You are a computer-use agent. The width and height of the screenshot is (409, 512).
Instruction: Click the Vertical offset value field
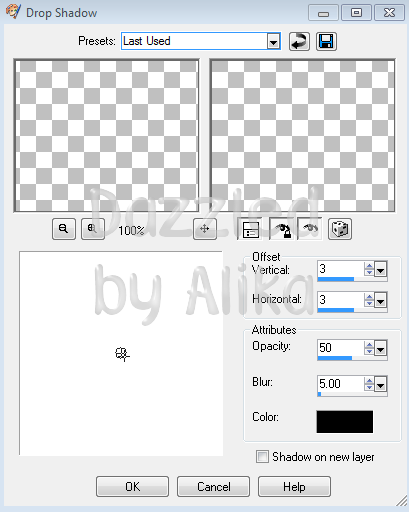(x=340, y=269)
